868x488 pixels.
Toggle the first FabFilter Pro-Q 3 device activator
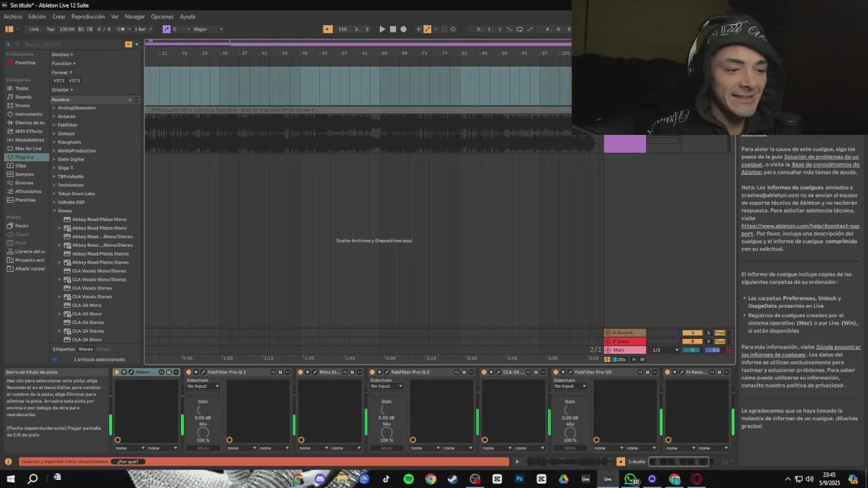point(189,372)
